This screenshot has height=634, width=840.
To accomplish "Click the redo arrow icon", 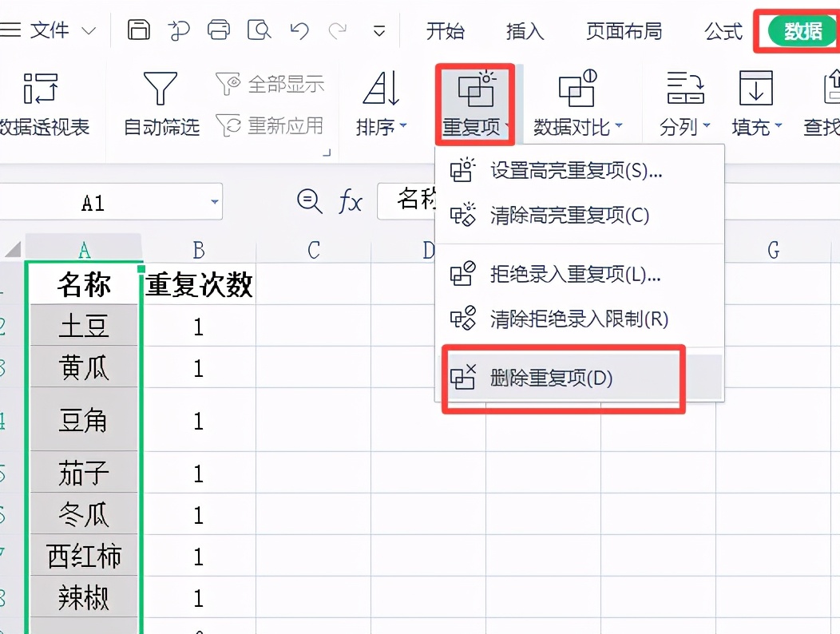I will click(338, 30).
